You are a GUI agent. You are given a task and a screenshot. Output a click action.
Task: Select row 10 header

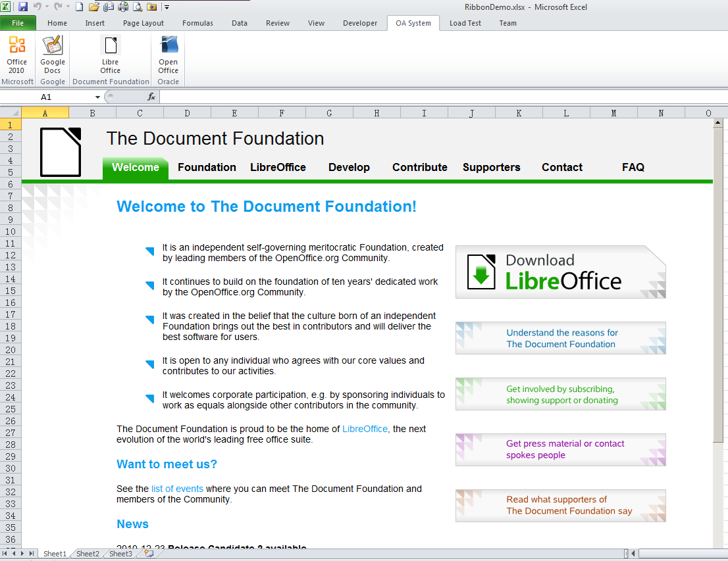pos(11,232)
